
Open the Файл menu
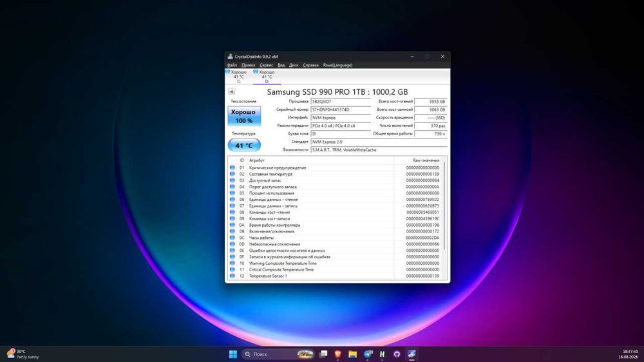point(232,65)
